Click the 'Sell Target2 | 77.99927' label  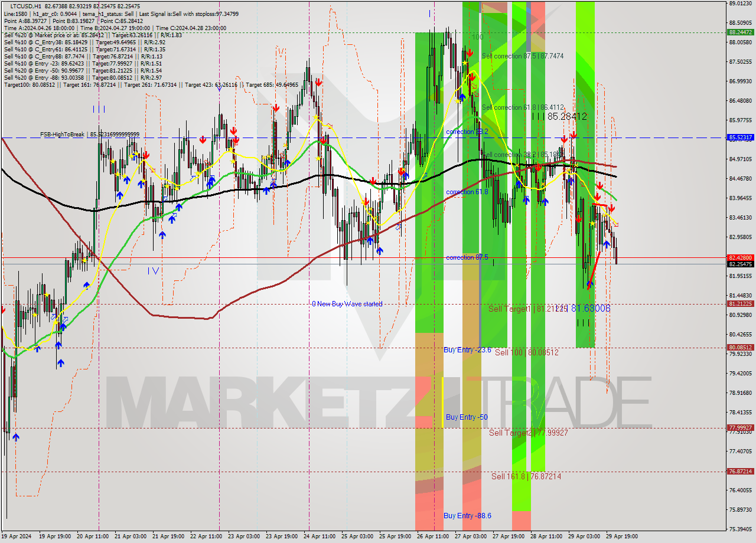[529, 433]
